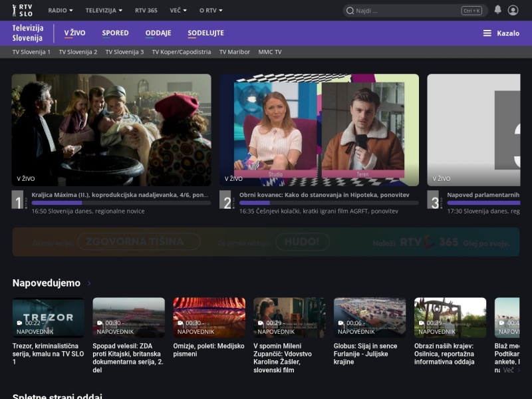This screenshot has height=399, width=532.
Task: Open the Trezor trailer thumbnail
Action: pyautogui.click(x=48, y=318)
